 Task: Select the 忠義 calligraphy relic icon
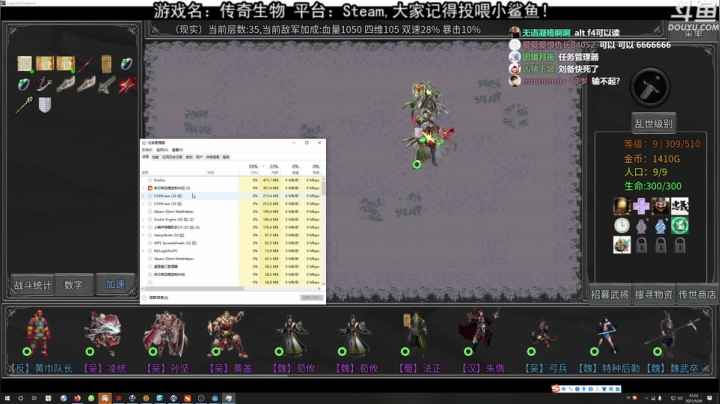pyautogui.click(x=680, y=206)
